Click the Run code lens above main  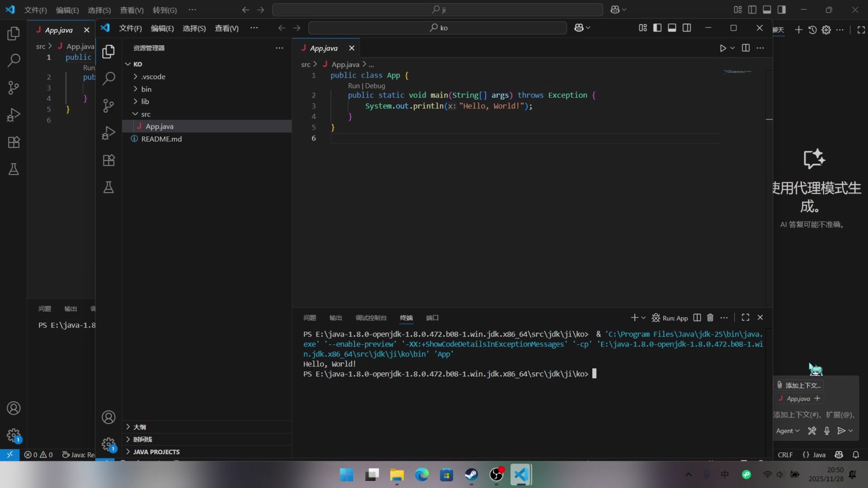pos(354,86)
